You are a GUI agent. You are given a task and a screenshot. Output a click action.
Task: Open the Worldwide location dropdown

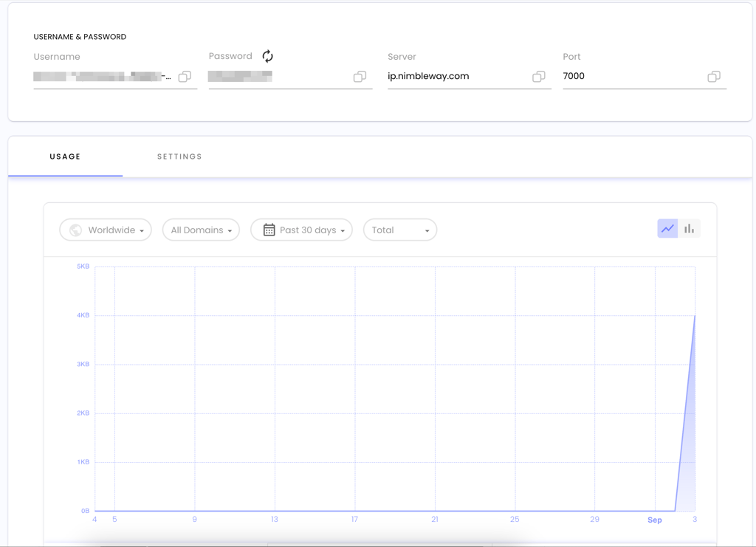[106, 230]
